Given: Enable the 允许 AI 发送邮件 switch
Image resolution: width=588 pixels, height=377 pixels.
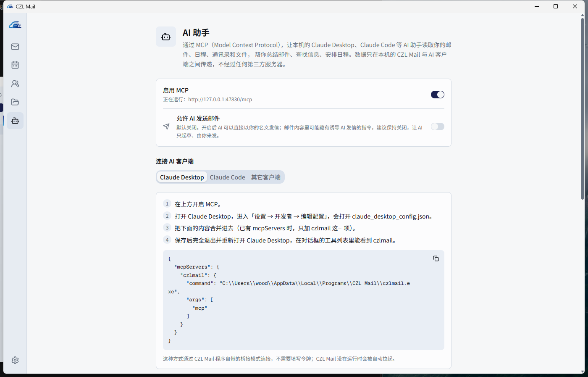Looking at the screenshot, I should point(438,127).
